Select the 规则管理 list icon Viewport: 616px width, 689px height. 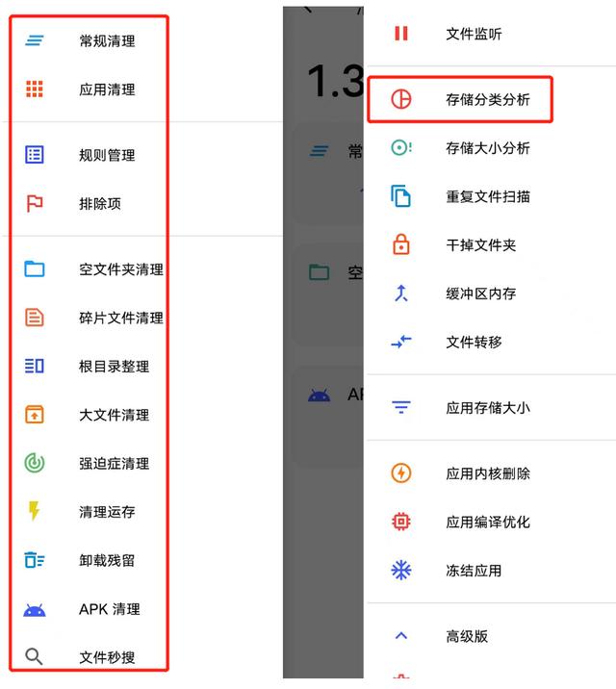(x=35, y=155)
